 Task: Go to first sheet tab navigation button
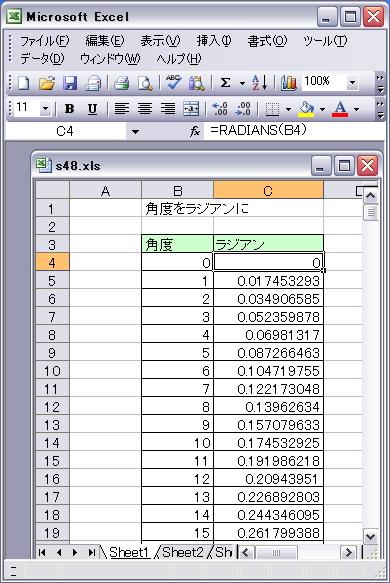(x=42, y=553)
